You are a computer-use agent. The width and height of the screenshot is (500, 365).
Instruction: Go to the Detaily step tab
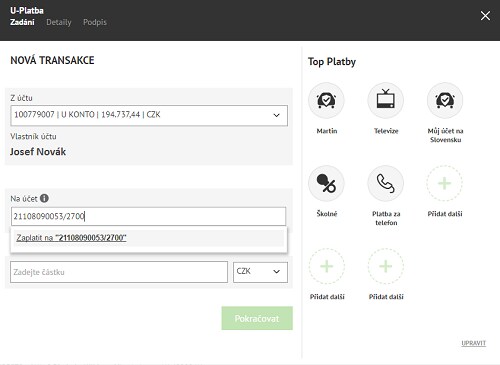[59, 22]
